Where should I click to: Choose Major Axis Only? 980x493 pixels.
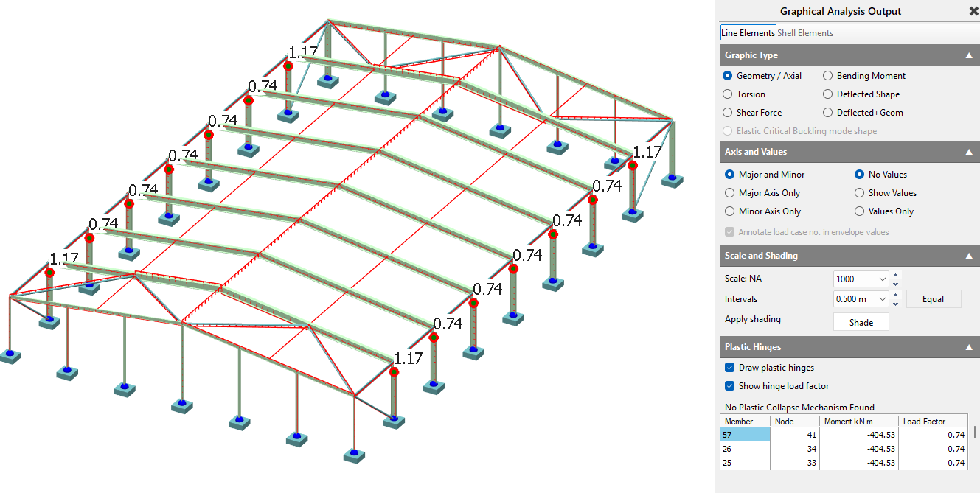(x=729, y=193)
